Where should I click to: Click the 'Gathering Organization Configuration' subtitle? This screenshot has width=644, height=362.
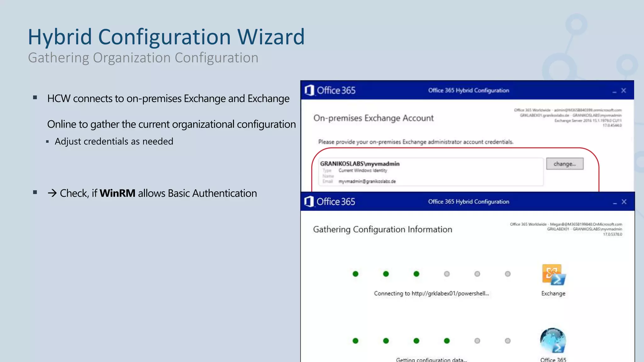click(x=143, y=58)
